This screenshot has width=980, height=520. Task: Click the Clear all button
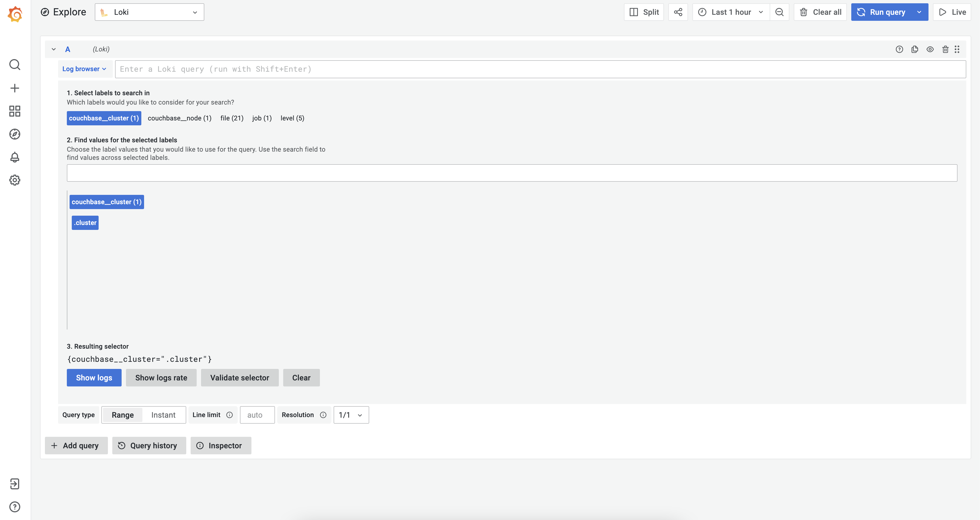click(x=820, y=12)
